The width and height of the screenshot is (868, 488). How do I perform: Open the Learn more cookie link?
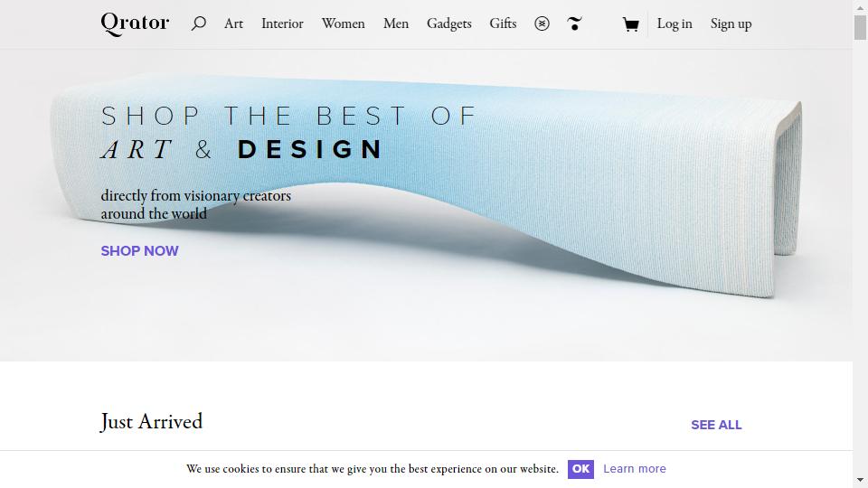click(635, 469)
